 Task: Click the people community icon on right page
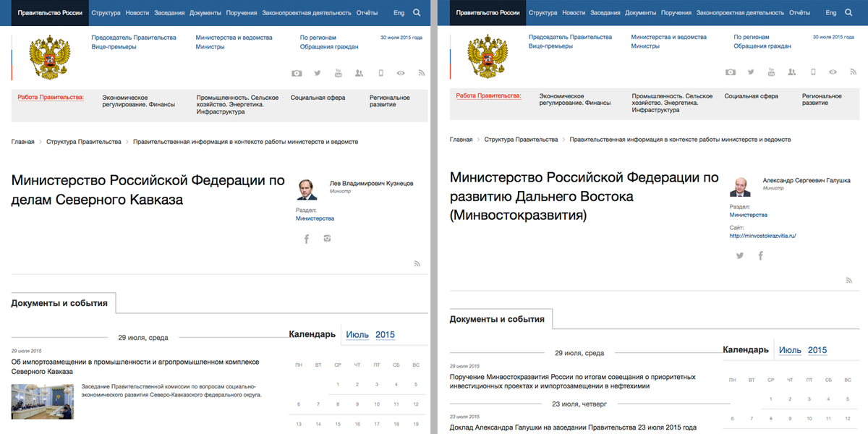[x=792, y=72]
